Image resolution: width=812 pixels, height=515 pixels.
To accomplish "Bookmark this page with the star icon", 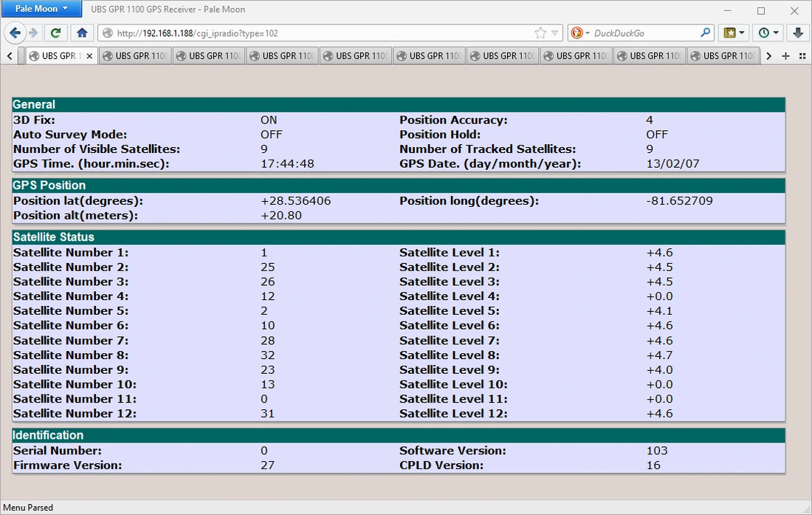I will tap(540, 33).
